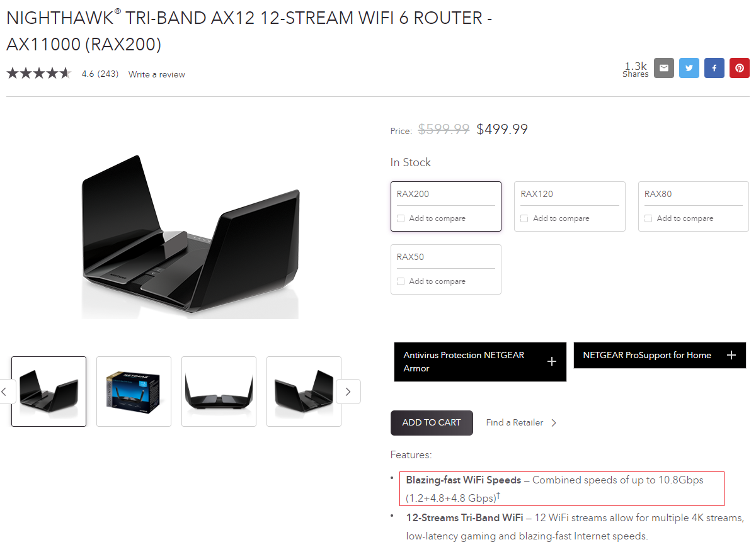Pin product on Pinterest icon

click(x=740, y=68)
